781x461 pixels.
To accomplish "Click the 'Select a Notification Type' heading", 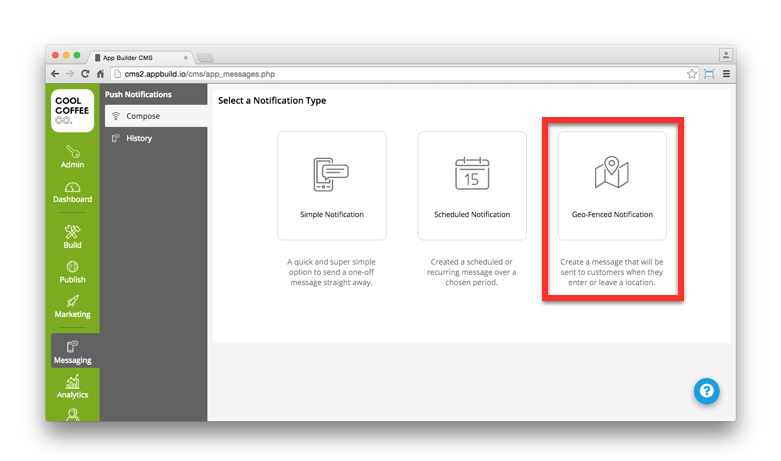I will pos(272,101).
